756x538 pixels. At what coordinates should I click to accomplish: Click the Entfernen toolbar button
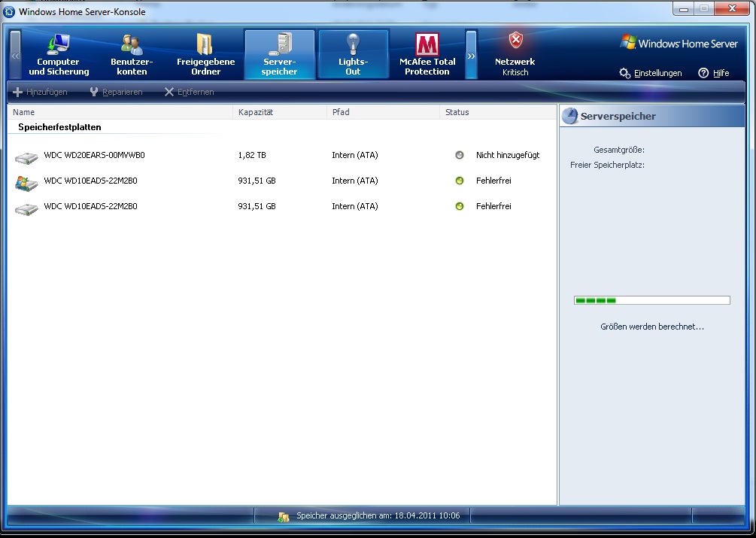pos(189,92)
